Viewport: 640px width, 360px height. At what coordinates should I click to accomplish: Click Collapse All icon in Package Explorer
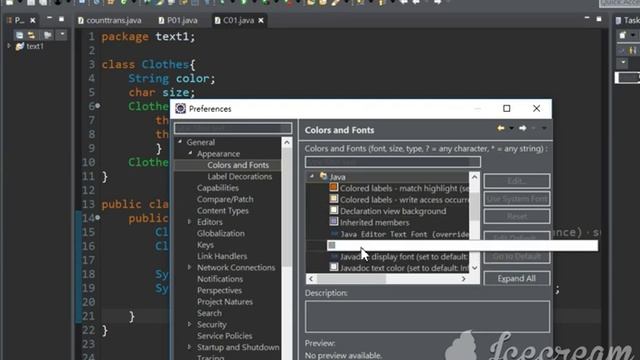click(x=19, y=35)
